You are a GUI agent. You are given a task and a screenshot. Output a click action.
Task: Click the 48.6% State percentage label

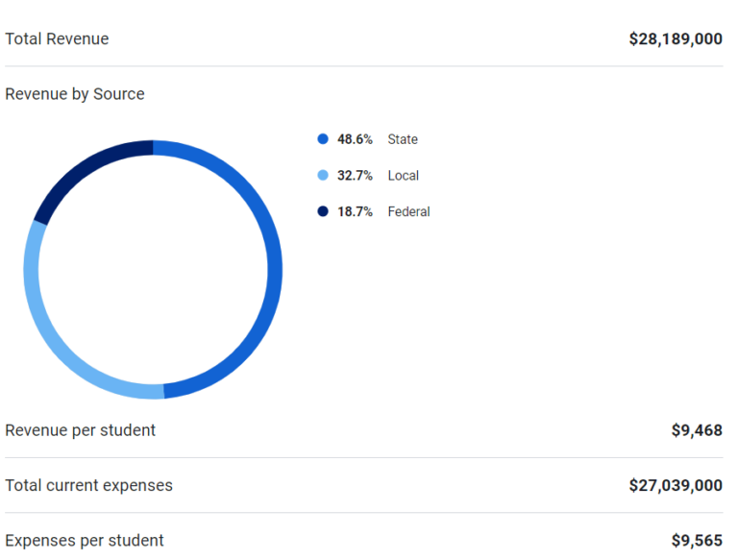(x=355, y=139)
